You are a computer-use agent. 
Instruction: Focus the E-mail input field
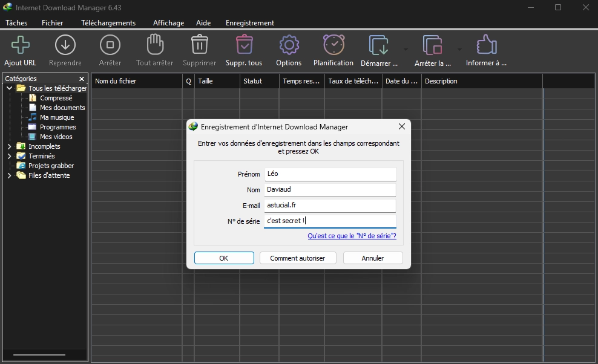tap(330, 206)
